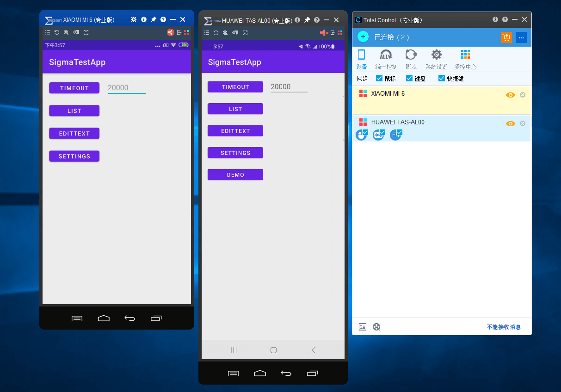
Task: Toggle the 鼠标 sync checkbox
Action: [x=379, y=78]
